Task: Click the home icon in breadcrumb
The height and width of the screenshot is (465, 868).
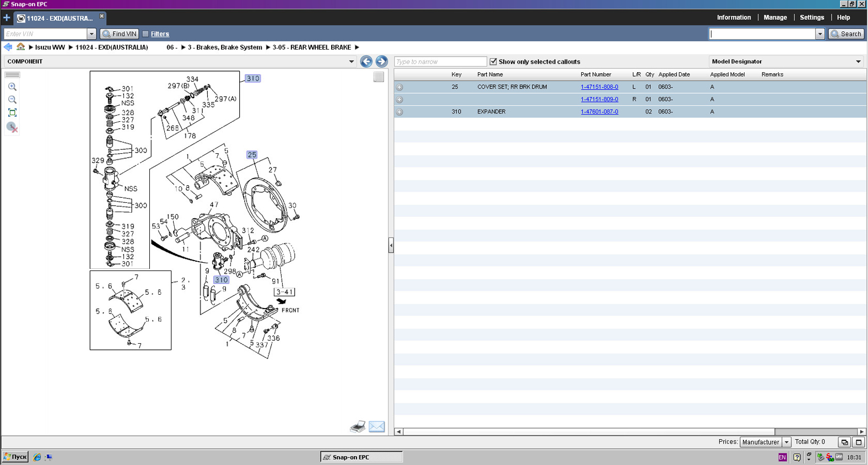Action: [20, 47]
